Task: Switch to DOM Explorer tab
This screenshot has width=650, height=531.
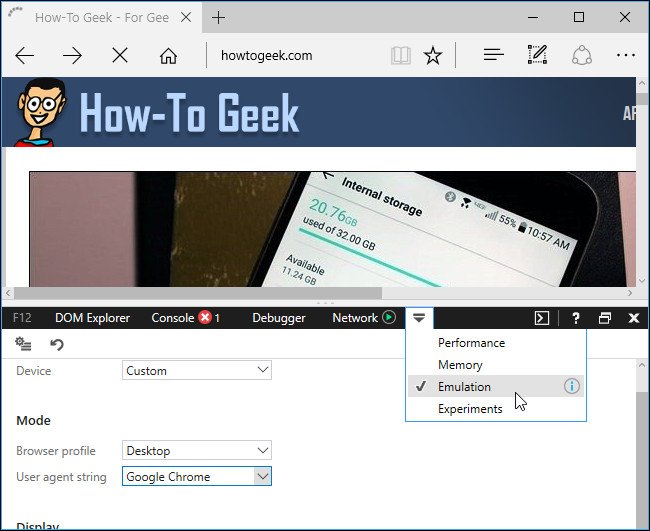Action: (x=92, y=318)
